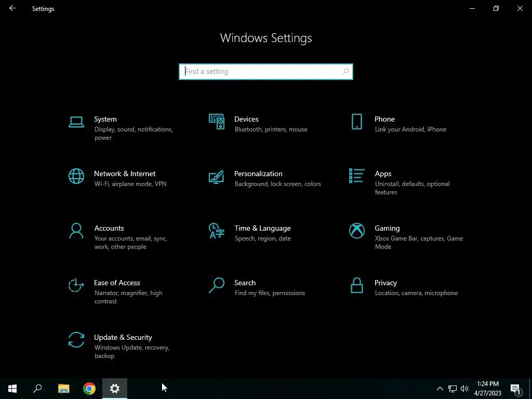This screenshot has height=399, width=532.
Task: Choose Ease of Access heading
Action: 117,283
